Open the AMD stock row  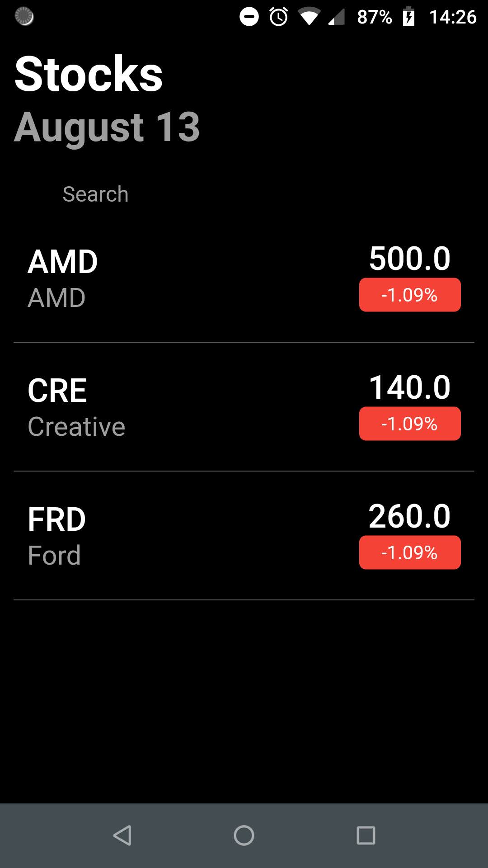coord(244,278)
